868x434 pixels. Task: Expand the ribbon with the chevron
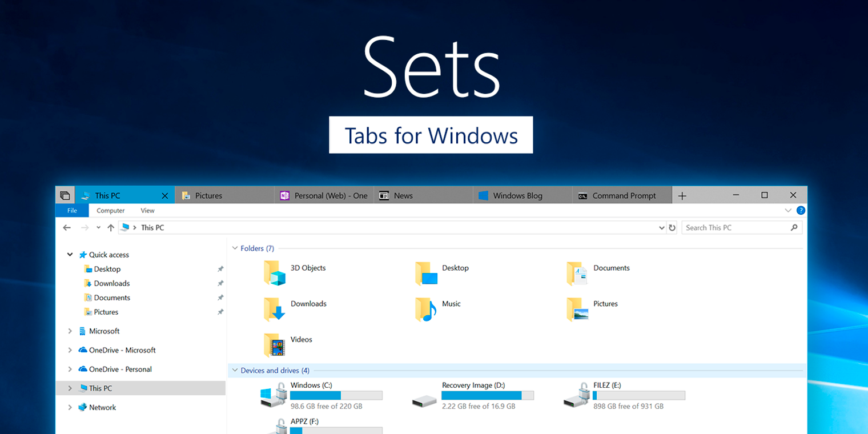pos(788,211)
